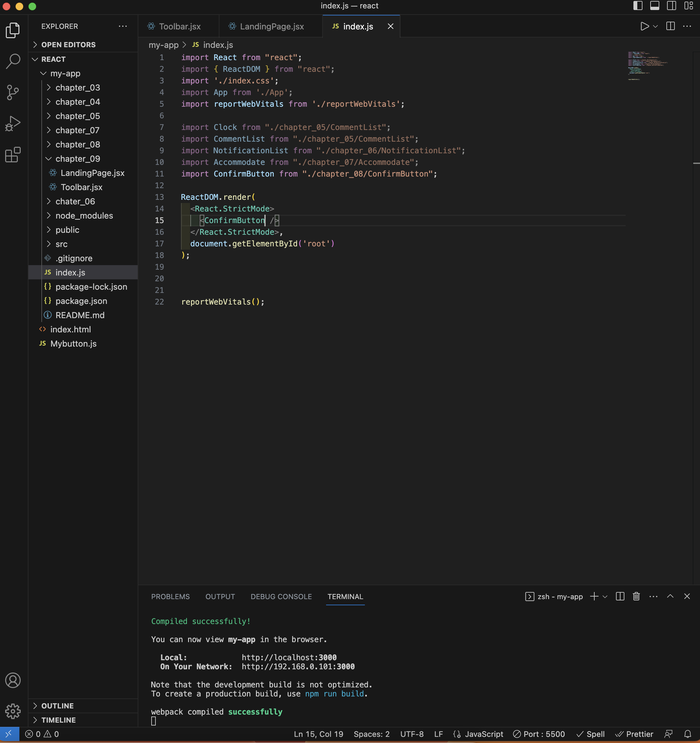Expand the node_modules folder
Screen dimensions: 700x743
click(83, 216)
